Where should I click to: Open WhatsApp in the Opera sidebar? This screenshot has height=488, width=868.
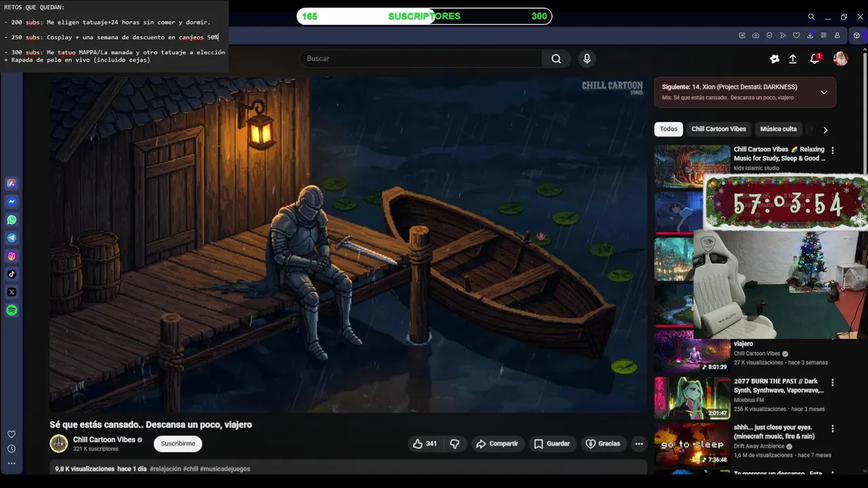click(12, 220)
